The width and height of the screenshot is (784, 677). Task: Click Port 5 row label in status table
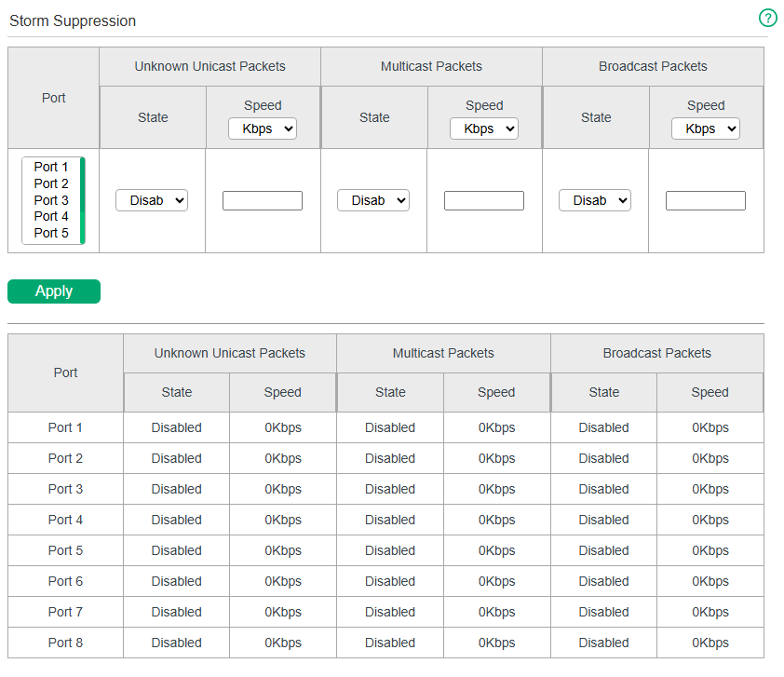coord(65,550)
